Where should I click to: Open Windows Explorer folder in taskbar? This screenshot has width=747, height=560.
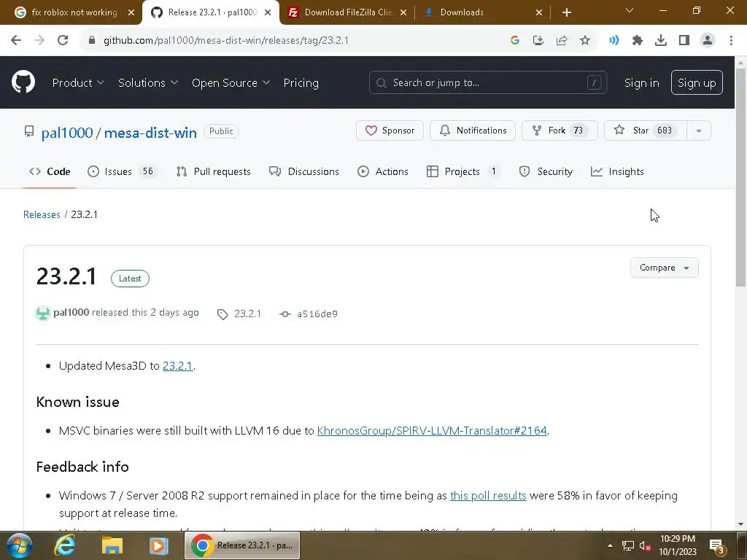tap(112, 545)
